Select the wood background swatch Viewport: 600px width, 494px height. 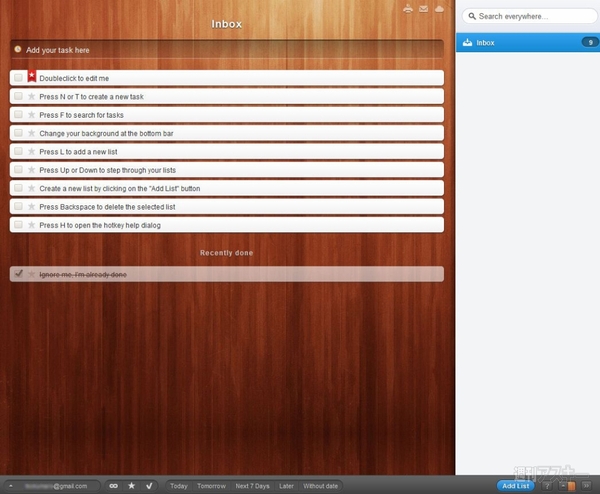coord(572,486)
